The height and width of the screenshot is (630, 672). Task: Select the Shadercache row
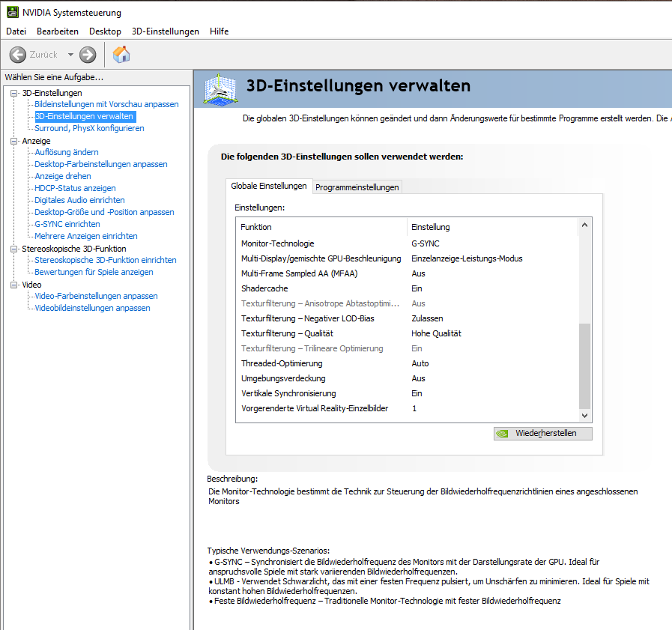pyautogui.click(x=407, y=288)
